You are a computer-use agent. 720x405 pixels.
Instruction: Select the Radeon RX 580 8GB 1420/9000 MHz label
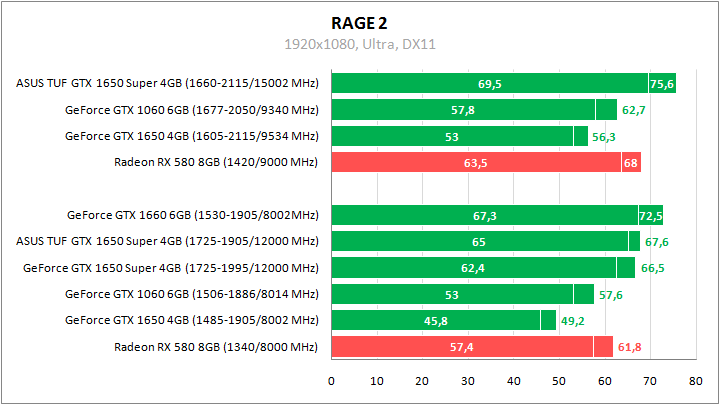click(x=216, y=163)
